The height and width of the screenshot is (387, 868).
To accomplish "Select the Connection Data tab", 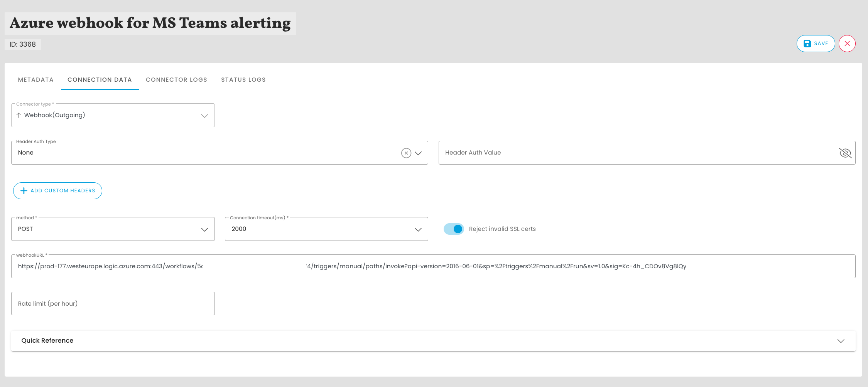I will [x=100, y=80].
